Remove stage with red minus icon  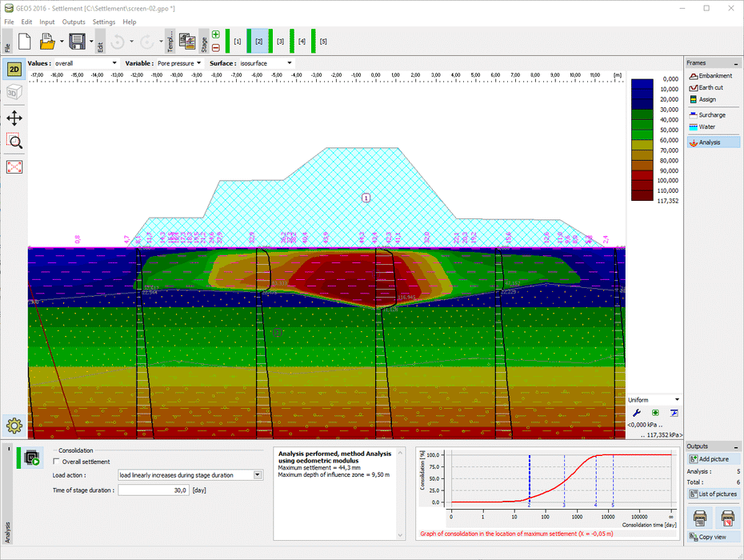(216, 47)
